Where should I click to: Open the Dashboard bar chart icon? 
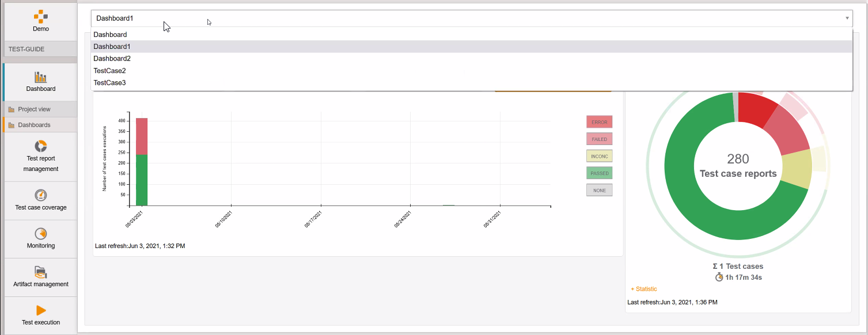(41, 77)
